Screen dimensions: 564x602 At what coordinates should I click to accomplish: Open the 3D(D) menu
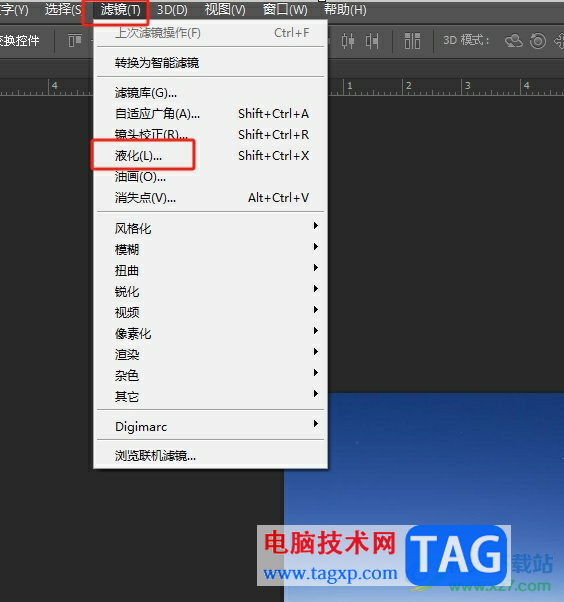[x=172, y=9]
